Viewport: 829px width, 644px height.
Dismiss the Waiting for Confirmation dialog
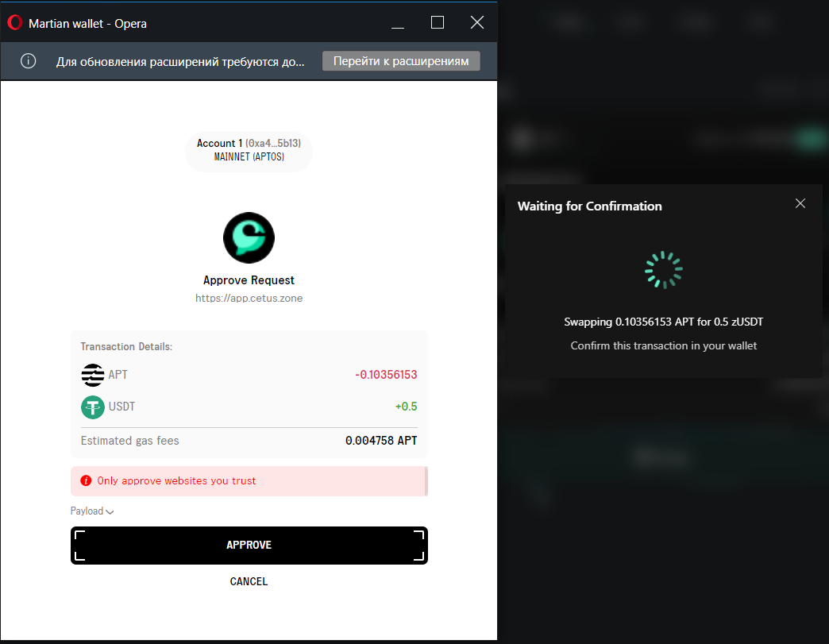click(x=800, y=203)
